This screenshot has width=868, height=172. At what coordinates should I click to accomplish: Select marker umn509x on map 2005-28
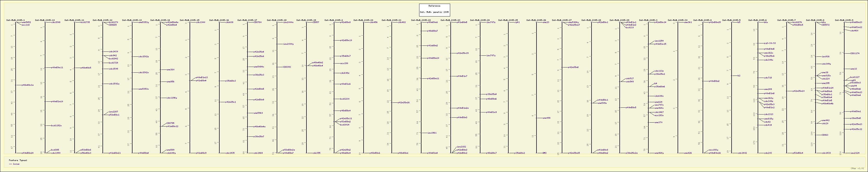pyautogui.click(x=602, y=103)
